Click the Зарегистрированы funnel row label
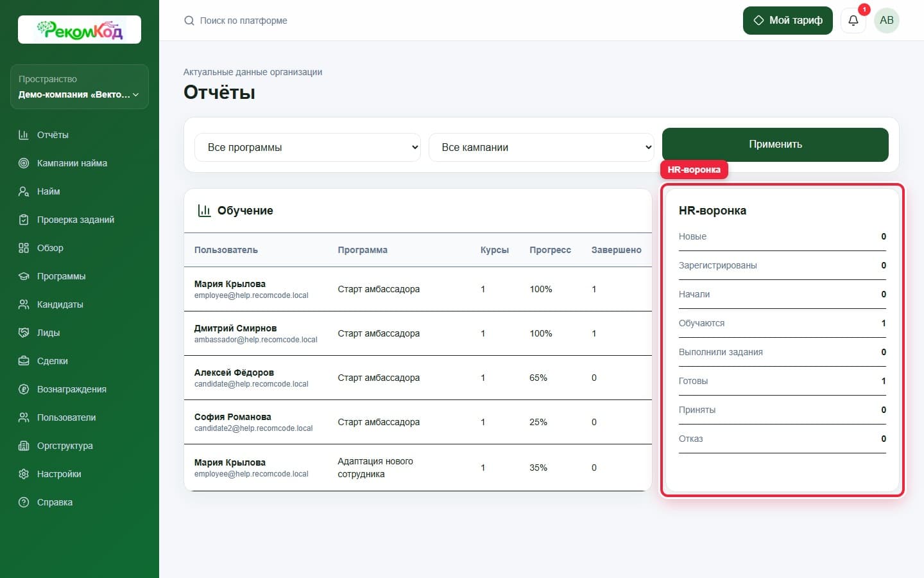Screen dimensions: 924x578 [718, 265]
